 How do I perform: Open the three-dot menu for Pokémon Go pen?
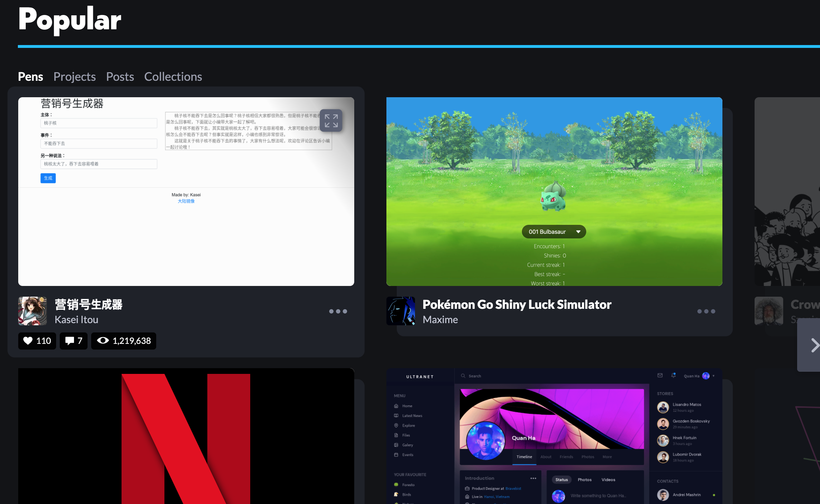706,311
